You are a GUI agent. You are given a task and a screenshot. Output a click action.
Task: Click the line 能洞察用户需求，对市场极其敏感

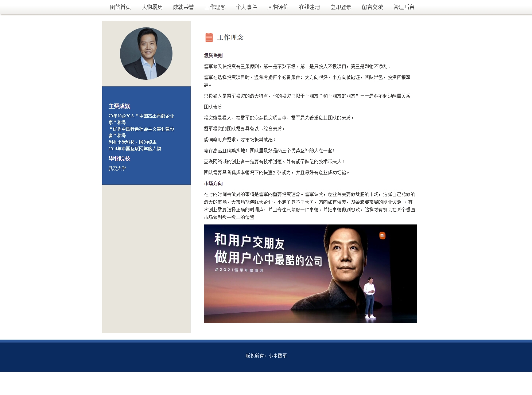pyautogui.click(x=240, y=140)
